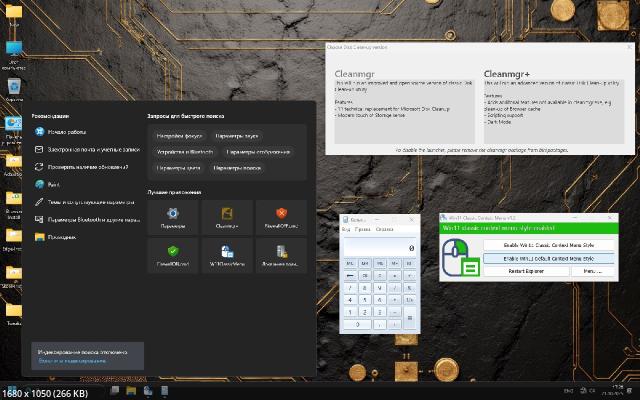Open the Menu... button in context menu tool

tap(591, 271)
